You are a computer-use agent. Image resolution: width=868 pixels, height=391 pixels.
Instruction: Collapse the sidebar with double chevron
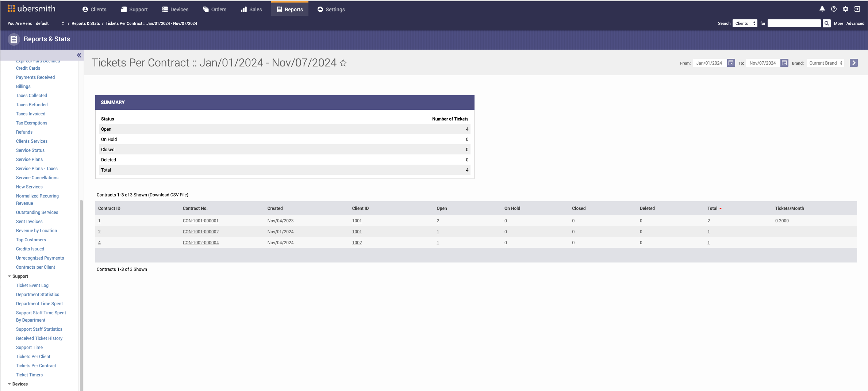pyautogui.click(x=79, y=55)
